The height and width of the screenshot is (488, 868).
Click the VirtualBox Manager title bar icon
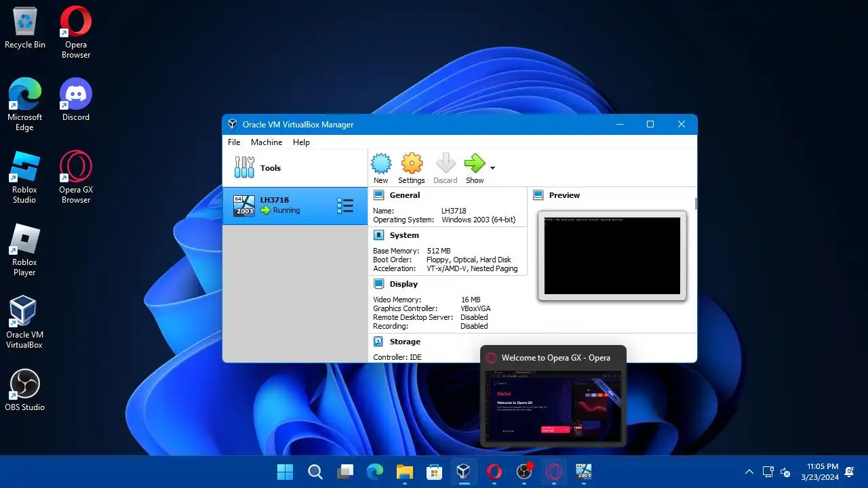click(233, 125)
